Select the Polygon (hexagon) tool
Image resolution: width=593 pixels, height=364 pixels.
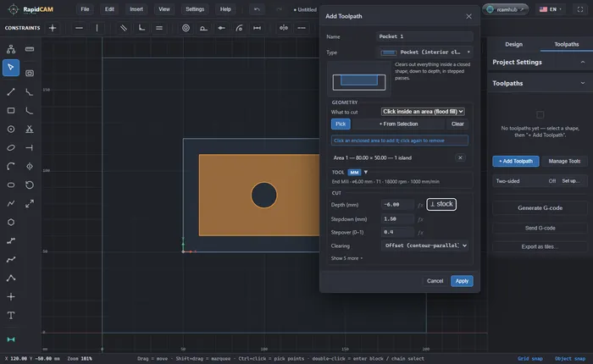point(11,222)
